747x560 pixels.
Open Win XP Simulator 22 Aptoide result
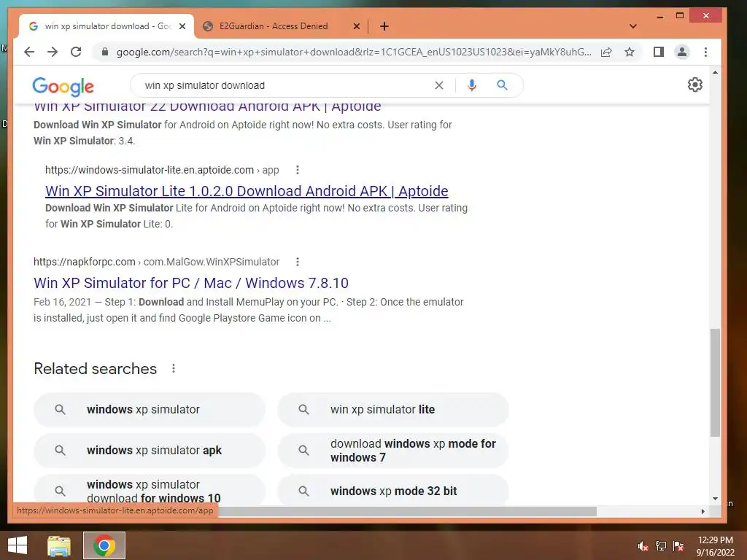207,106
